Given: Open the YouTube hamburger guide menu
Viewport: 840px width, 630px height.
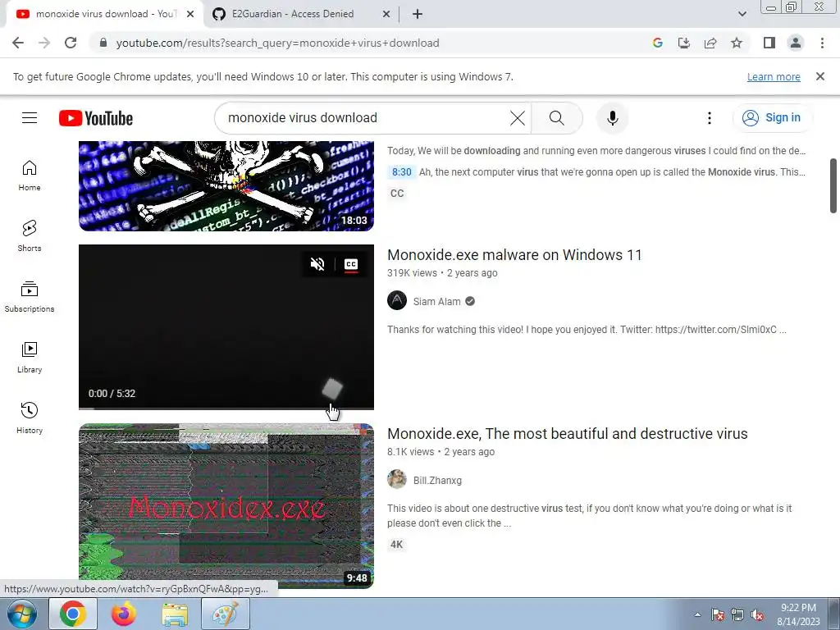Looking at the screenshot, I should [30, 118].
